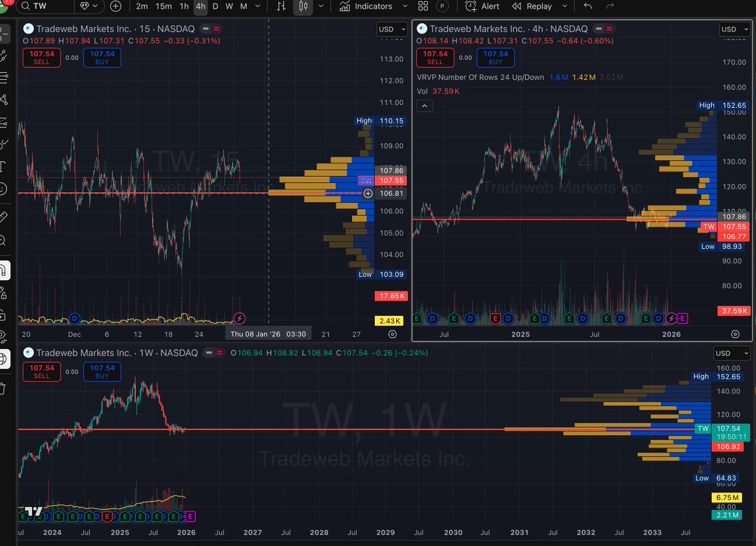This screenshot has width=756, height=546.
Task: Click the Thu 08 Jan '26 time label
Action: (268, 334)
